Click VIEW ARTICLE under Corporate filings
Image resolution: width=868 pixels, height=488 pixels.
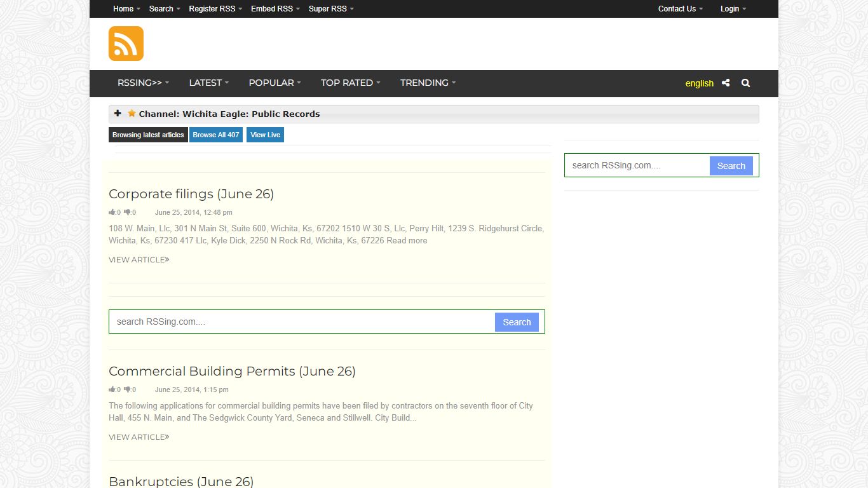[139, 259]
